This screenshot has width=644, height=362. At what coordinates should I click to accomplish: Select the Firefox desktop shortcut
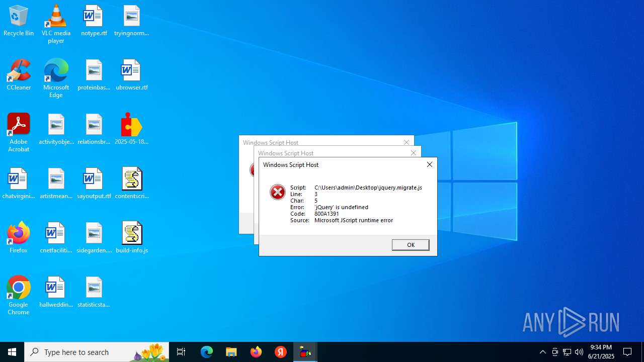(x=19, y=238)
